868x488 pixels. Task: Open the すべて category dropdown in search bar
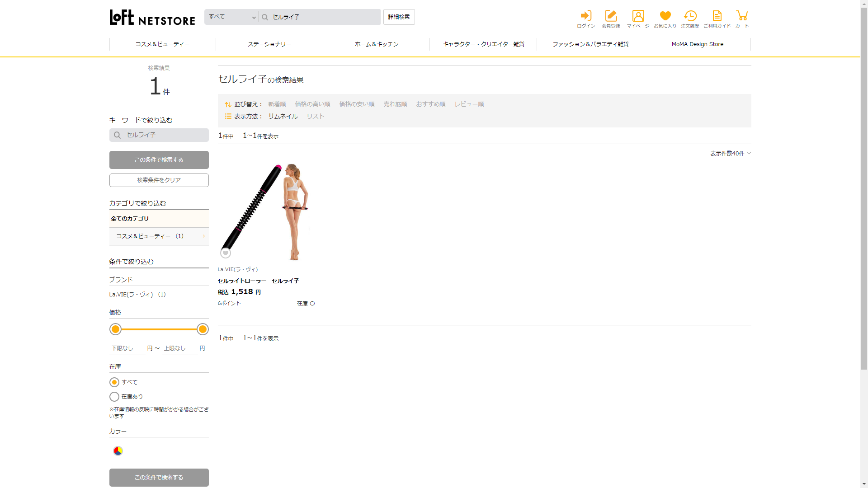coord(231,17)
